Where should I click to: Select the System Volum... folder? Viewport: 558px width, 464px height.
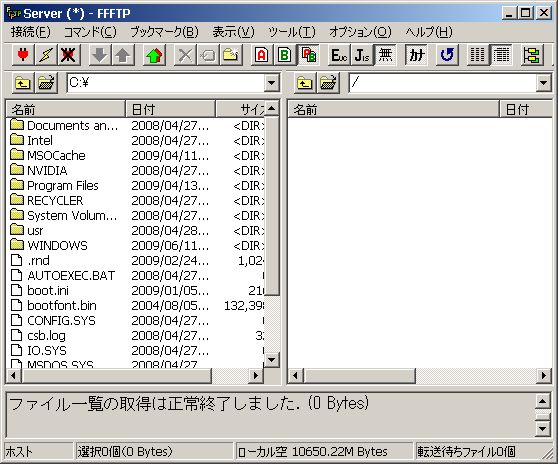[x=64, y=216]
